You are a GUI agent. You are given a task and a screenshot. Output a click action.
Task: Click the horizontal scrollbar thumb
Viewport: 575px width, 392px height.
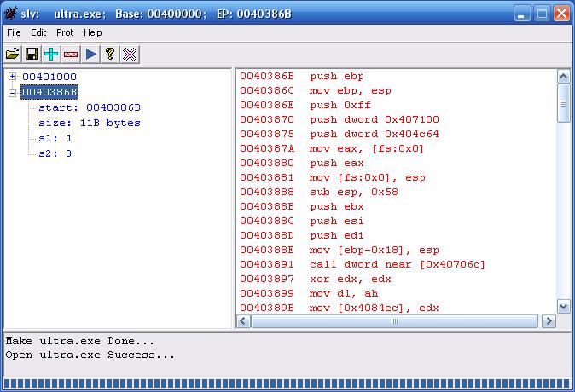click(x=395, y=321)
